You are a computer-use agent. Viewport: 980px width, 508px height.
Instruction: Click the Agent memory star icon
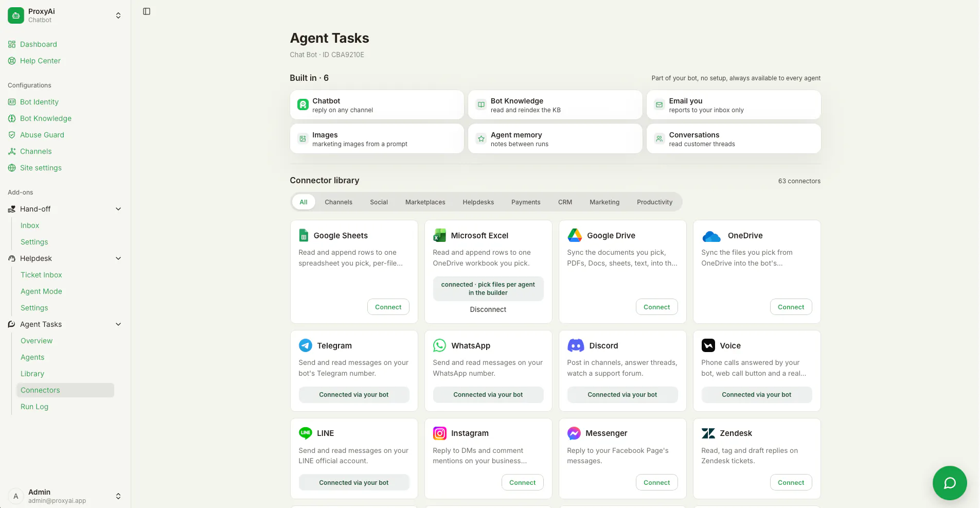pyautogui.click(x=481, y=138)
